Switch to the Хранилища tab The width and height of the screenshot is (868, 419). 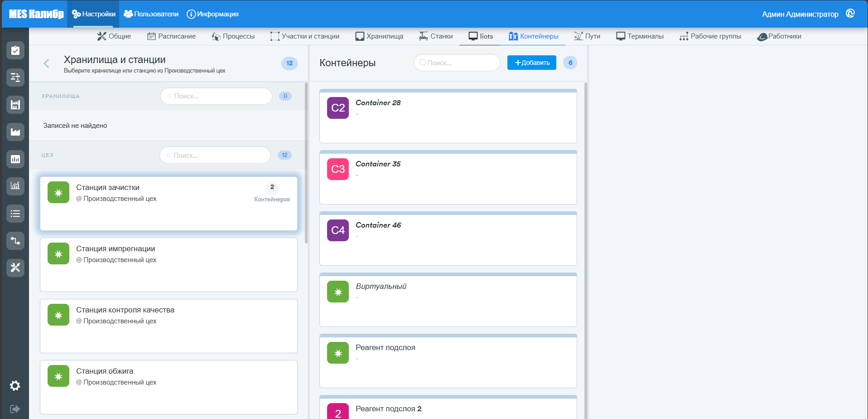click(380, 36)
